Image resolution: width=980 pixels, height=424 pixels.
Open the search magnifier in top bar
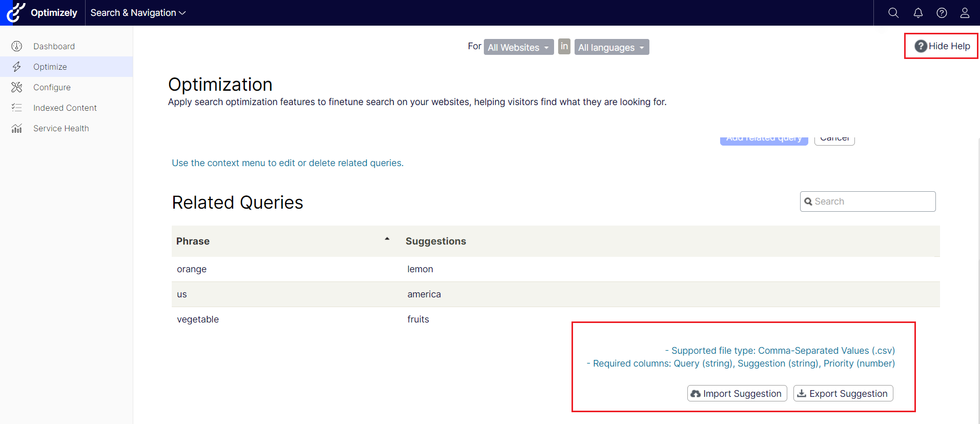click(x=893, y=13)
